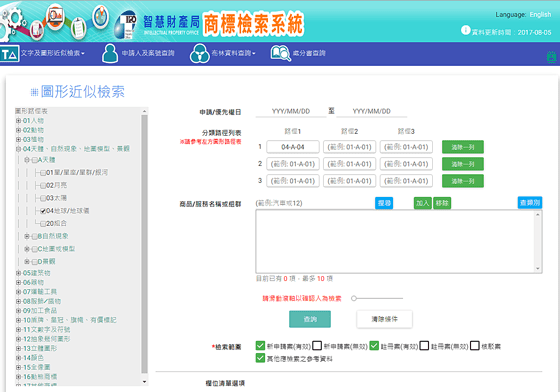Check the 02月亮 checkbox
The image size is (560, 392).
[43, 186]
